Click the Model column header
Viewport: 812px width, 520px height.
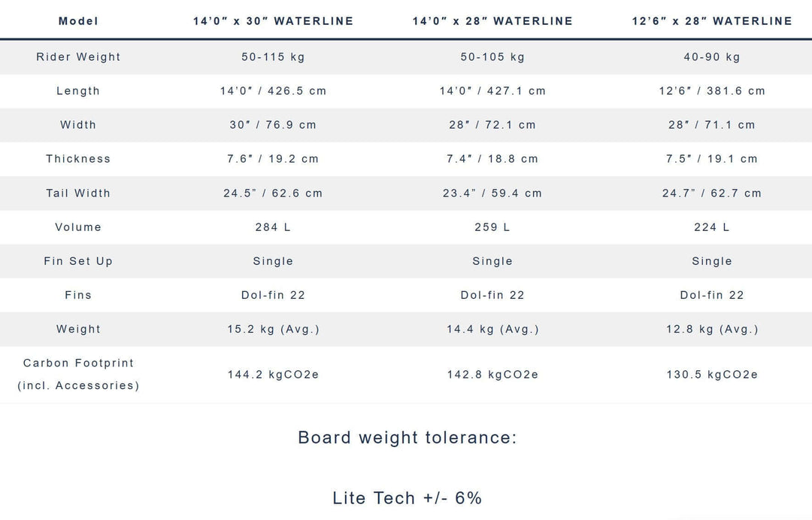[78, 21]
